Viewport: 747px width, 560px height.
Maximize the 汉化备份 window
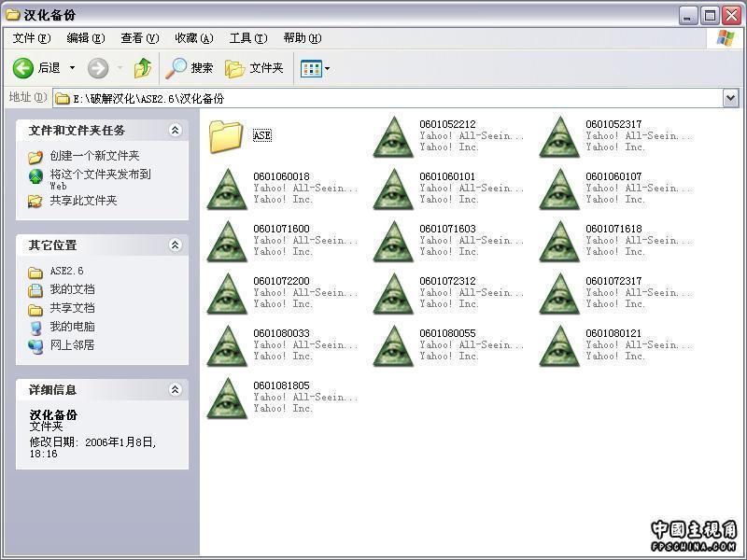coord(710,16)
